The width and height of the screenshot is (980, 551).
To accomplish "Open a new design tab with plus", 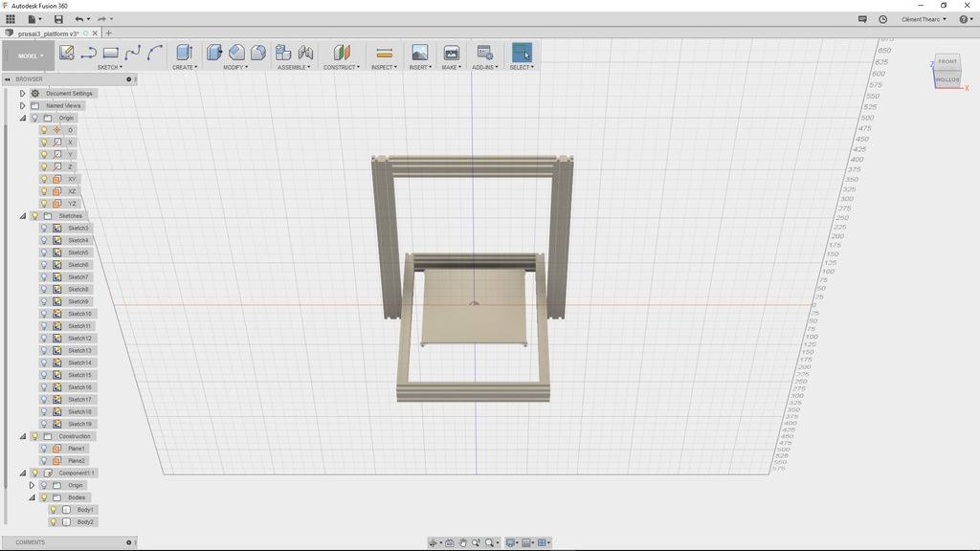I will [x=108, y=33].
